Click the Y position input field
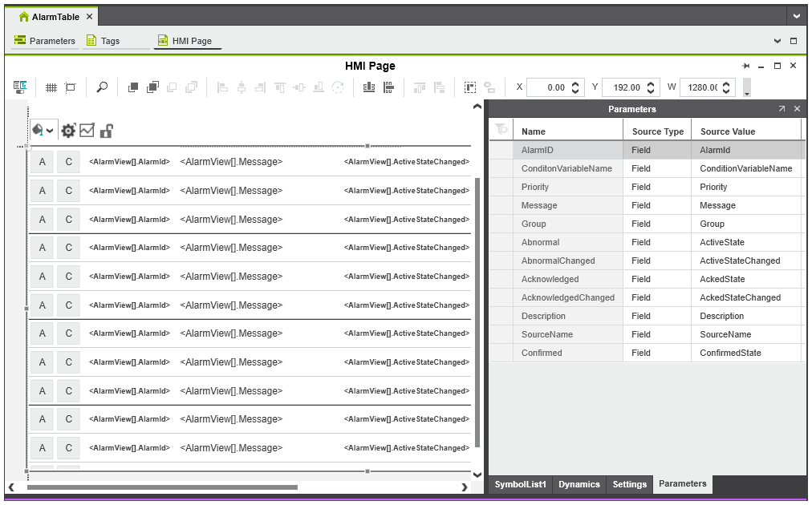This screenshot has height=505, width=812. click(x=626, y=87)
